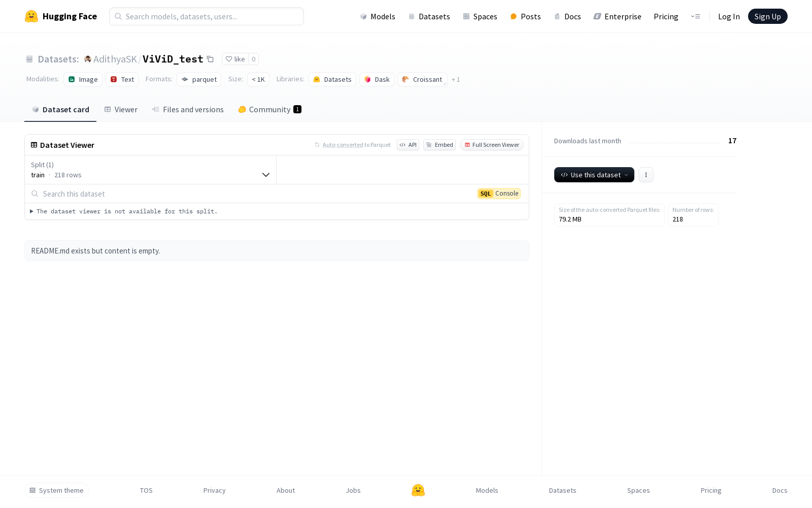Screen dimensions: 812x508
Task: Open the Full Screen Viewer
Action: [491, 145]
